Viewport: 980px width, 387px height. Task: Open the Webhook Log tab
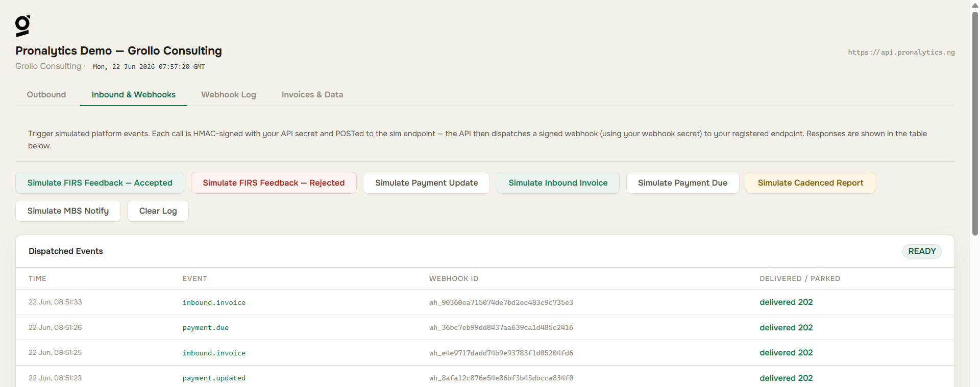[229, 95]
